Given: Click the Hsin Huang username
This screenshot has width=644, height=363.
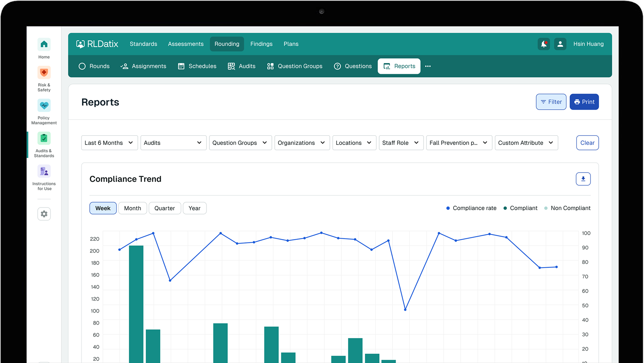Looking at the screenshot, I should [x=588, y=44].
